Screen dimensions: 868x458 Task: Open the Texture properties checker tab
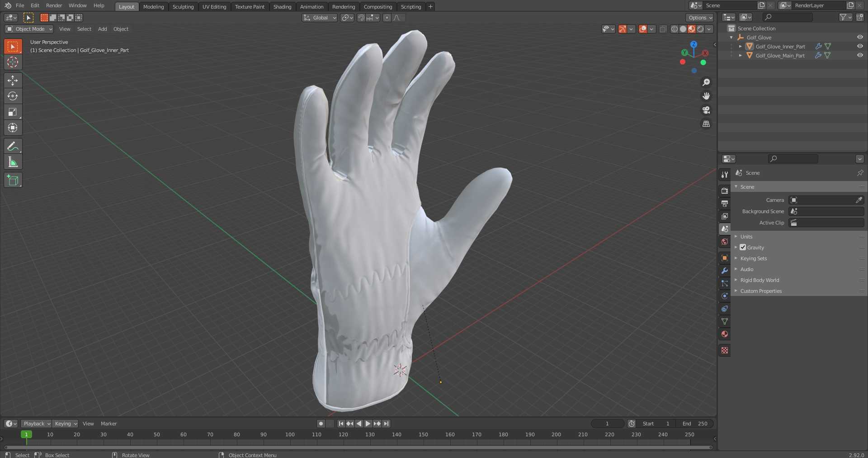click(x=725, y=350)
